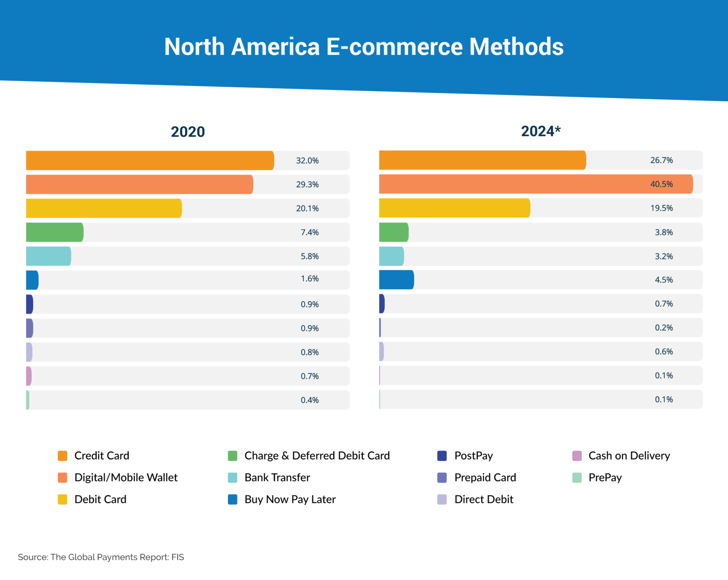Select the Debit Card legend swatch
The image size is (728, 580).
coord(62,499)
